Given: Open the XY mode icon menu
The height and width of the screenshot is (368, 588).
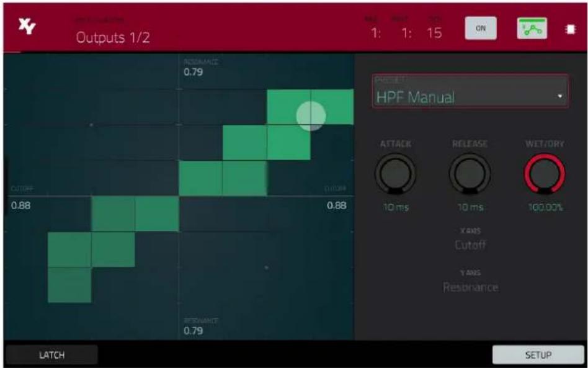Looking at the screenshot, I should click(x=27, y=26).
